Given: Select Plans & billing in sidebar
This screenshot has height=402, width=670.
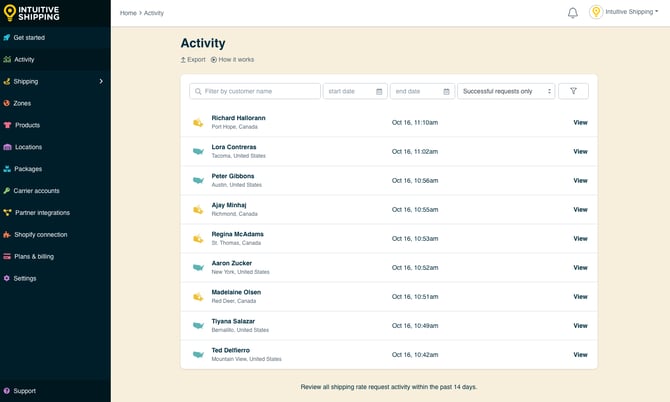Looking at the screenshot, I should click(33, 256).
